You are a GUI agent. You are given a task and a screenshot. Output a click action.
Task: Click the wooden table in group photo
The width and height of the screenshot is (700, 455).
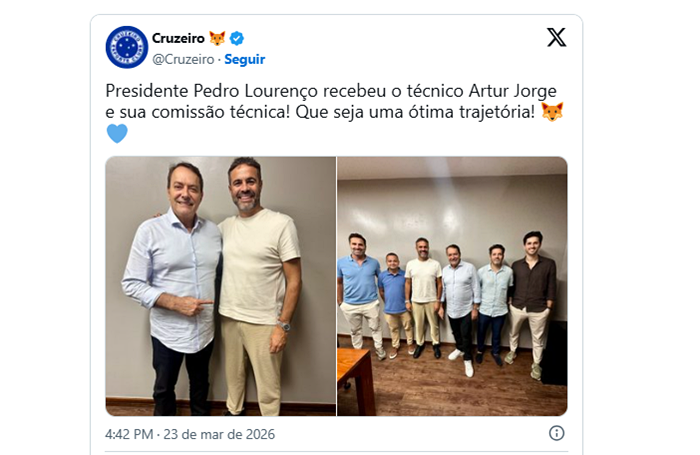354,380
